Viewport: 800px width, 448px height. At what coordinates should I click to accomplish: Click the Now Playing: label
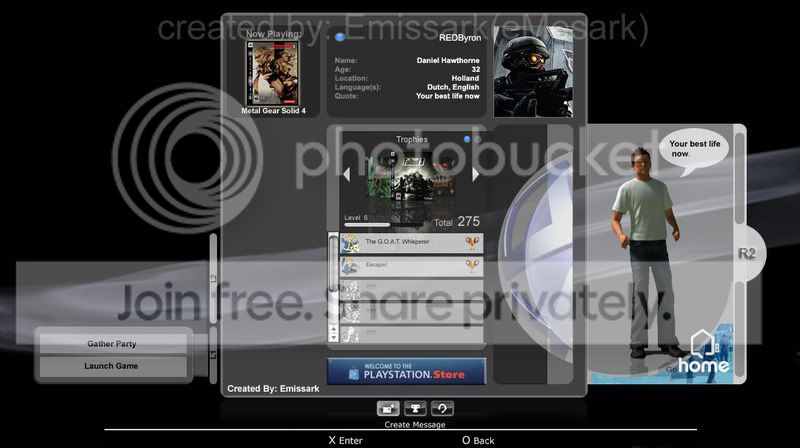[274, 34]
